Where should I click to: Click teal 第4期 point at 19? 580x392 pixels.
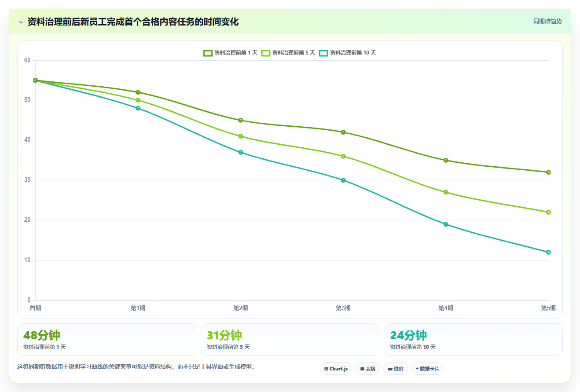[446, 224]
